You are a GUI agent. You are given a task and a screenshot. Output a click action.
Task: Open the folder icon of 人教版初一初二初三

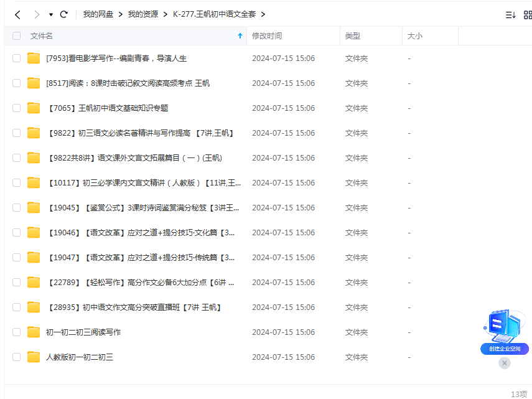point(33,357)
